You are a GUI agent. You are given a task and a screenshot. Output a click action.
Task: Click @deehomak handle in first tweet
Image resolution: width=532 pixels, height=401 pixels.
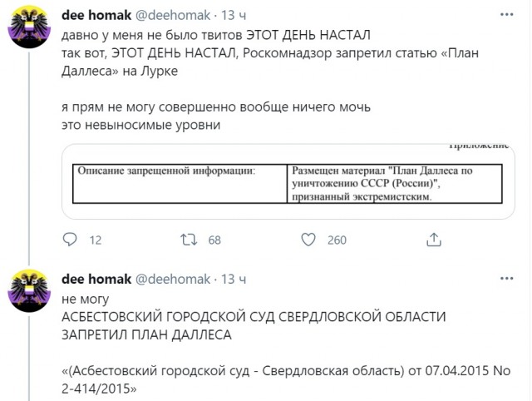coord(173,15)
